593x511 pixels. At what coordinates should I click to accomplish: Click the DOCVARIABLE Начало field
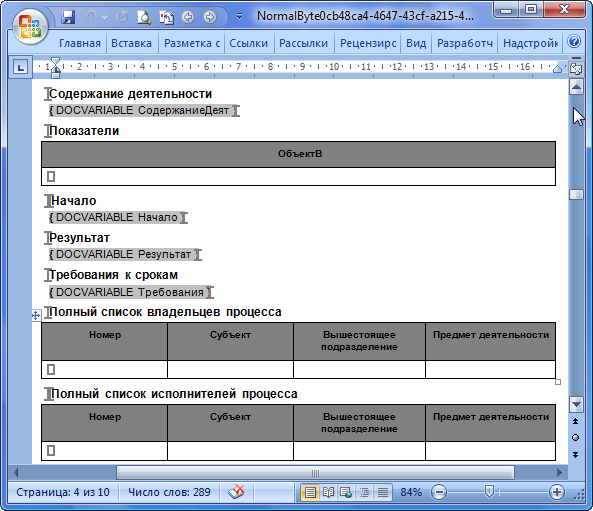(118, 217)
